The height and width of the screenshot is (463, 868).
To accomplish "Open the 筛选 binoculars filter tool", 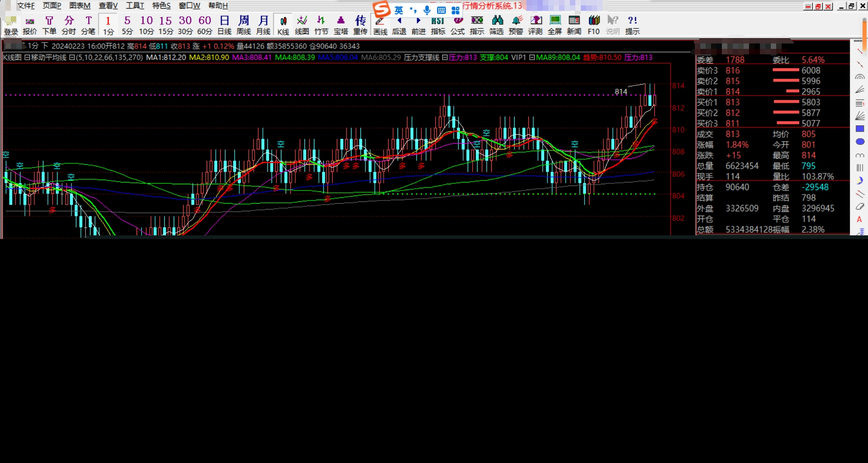I will point(496,25).
